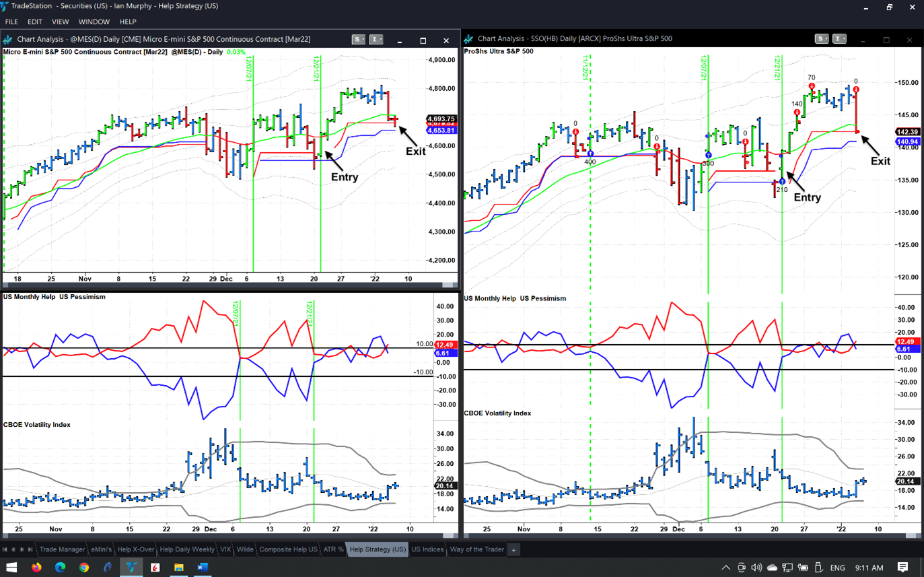This screenshot has width=924, height=577.
Task: Open the I interval-link dropdown on @MES chart
Action: [376, 40]
